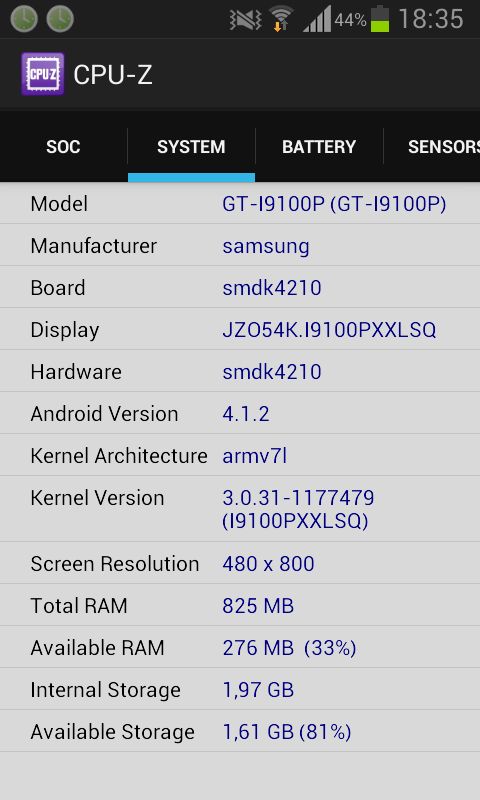Tap the Android Version 4.1.2 row
480x800 pixels.
240,413
